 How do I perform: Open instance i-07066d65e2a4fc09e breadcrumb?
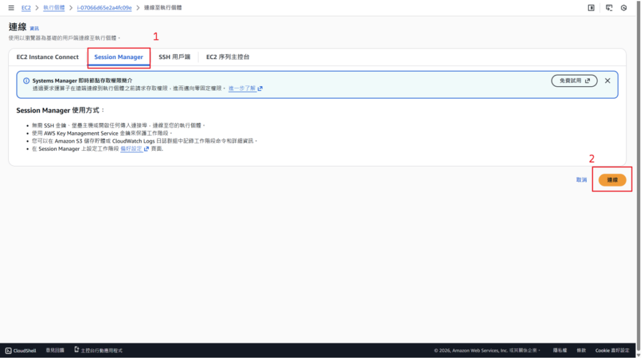104,8
